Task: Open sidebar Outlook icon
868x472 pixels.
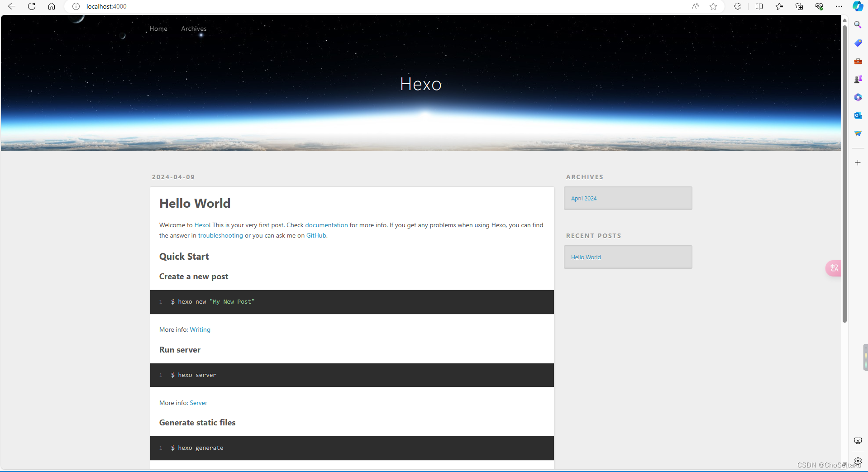Action: point(858,115)
